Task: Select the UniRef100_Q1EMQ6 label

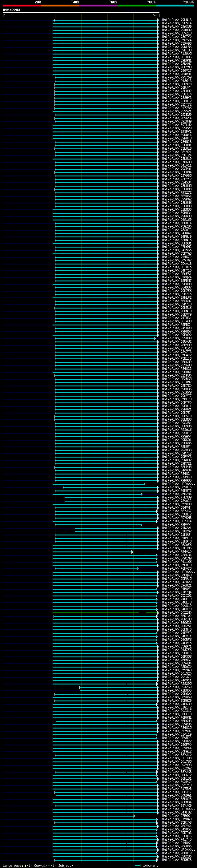Action: click(x=176, y=210)
